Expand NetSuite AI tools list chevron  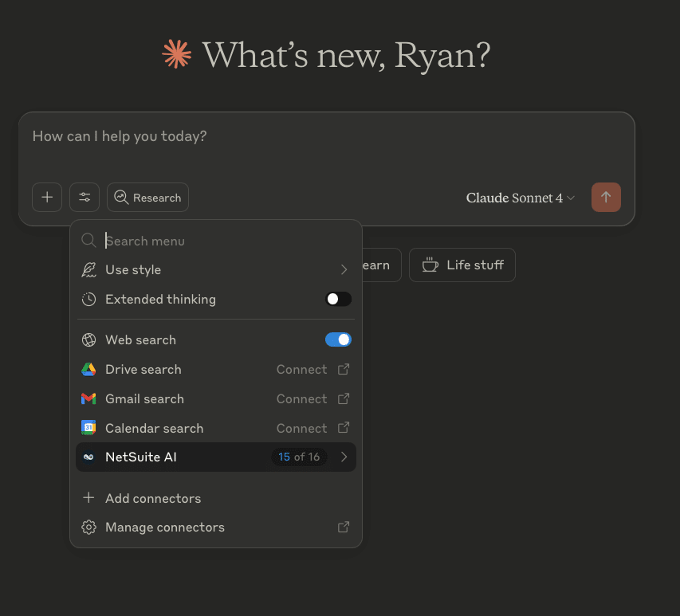(x=344, y=457)
